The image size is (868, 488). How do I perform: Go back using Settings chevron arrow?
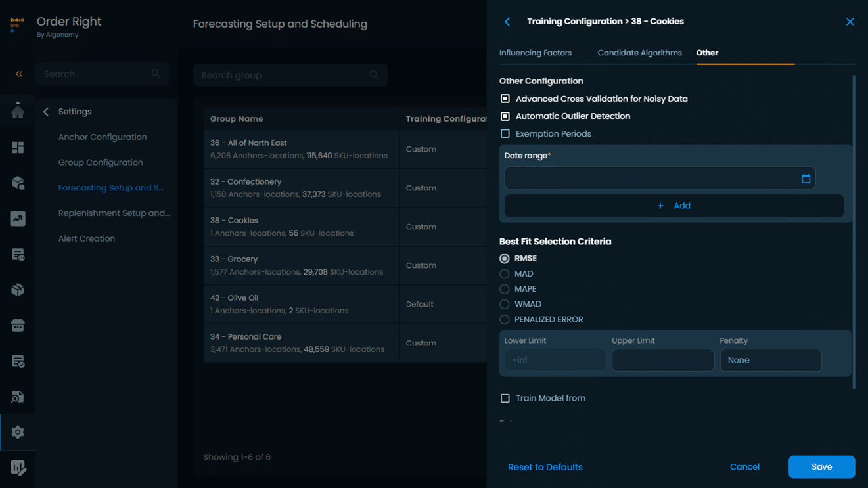coord(46,112)
